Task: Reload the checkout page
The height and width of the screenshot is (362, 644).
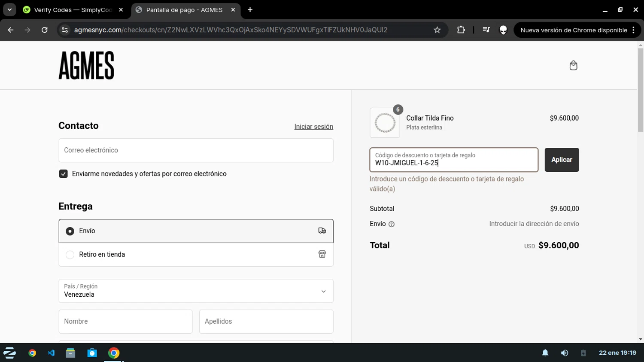Action: [x=45, y=30]
